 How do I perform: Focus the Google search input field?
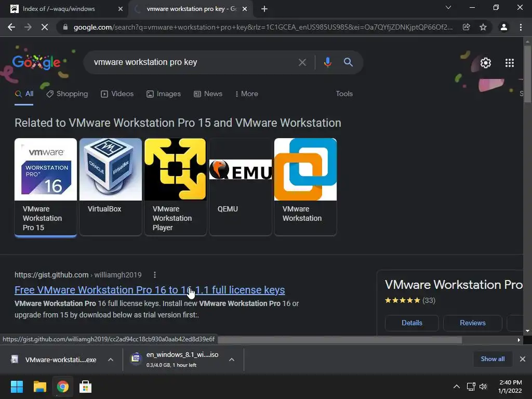[x=193, y=62]
